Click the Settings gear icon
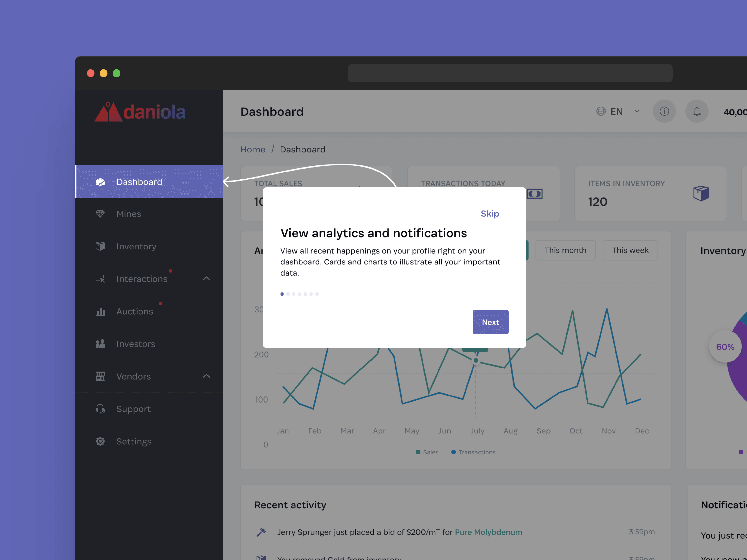 100,441
